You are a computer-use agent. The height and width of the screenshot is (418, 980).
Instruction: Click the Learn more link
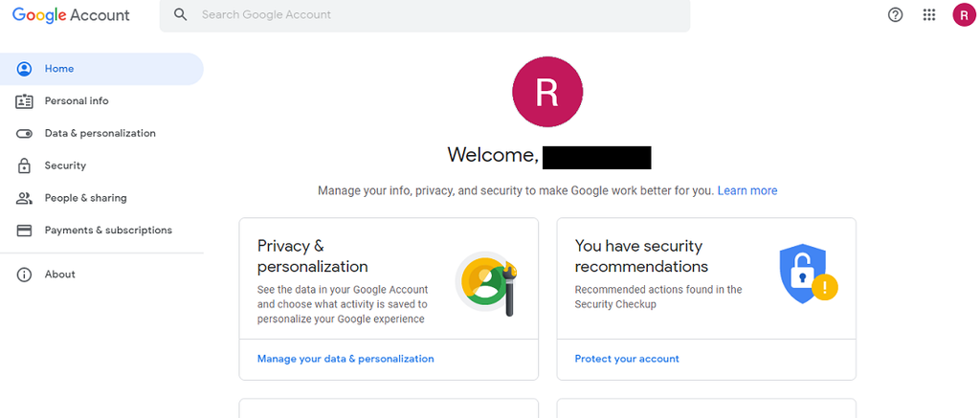[747, 191]
